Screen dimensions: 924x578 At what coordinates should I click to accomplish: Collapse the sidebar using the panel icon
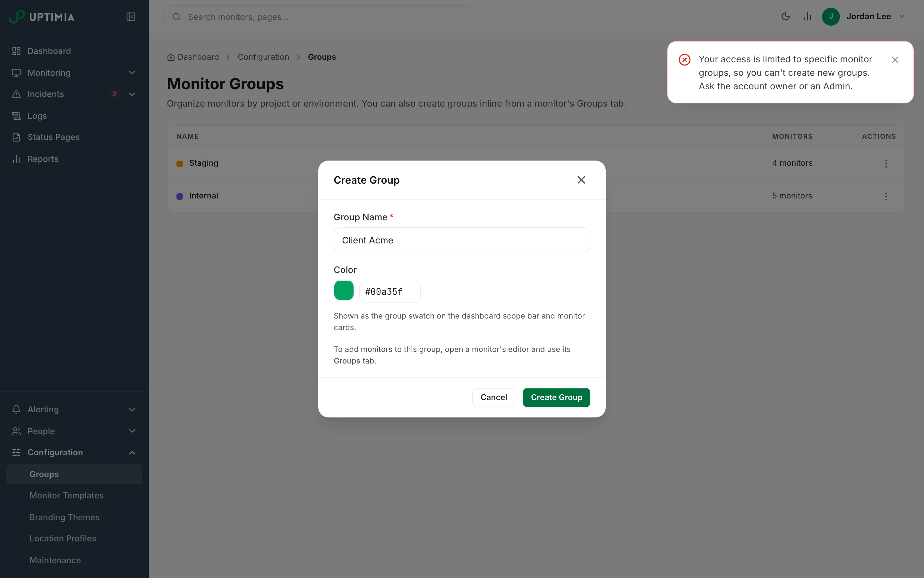pyautogui.click(x=131, y=17)
